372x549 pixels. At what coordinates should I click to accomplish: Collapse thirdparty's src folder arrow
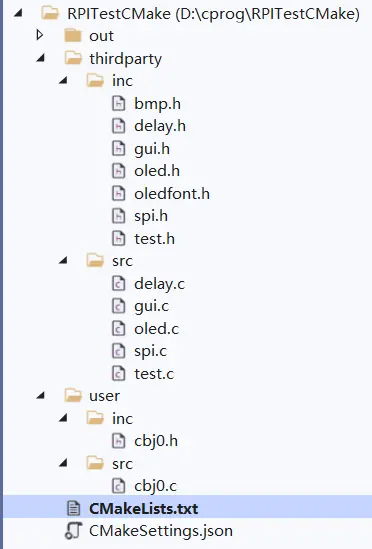click(x=63, y=260)
